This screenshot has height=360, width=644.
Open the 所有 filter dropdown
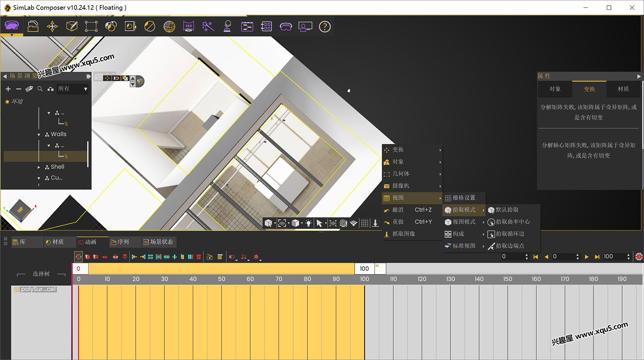pos(73,89)
